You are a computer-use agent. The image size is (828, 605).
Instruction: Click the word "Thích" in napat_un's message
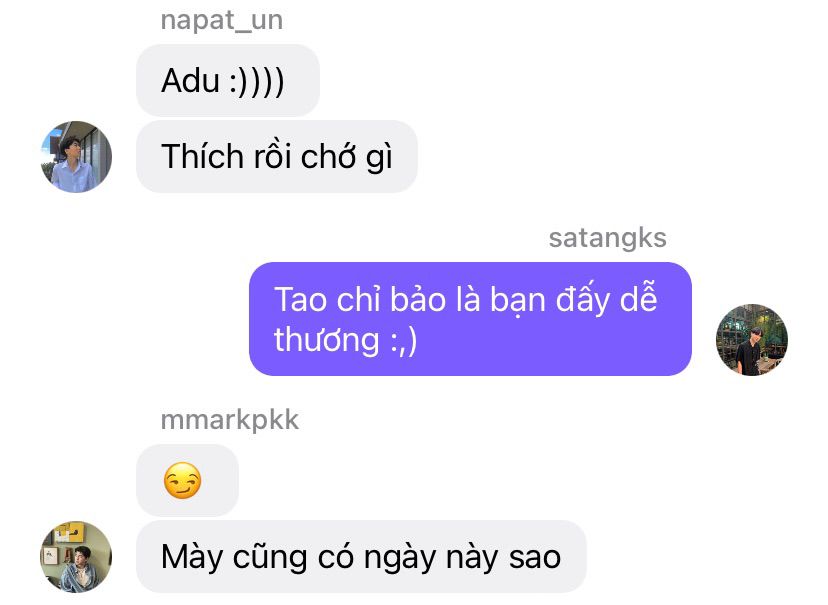(202, 156)
